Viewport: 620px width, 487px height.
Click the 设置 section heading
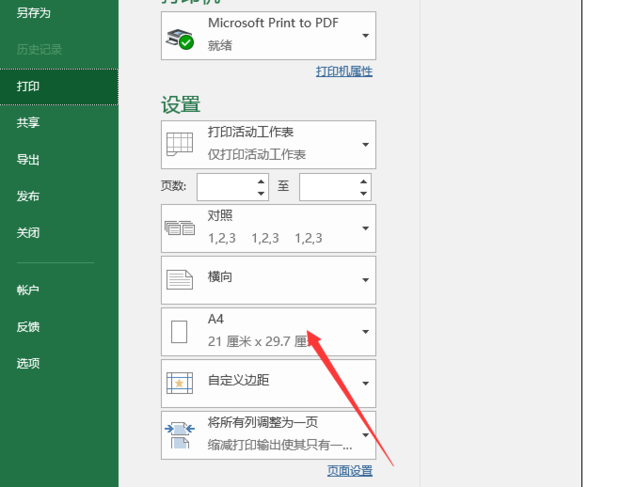click(x=181, y=105)
